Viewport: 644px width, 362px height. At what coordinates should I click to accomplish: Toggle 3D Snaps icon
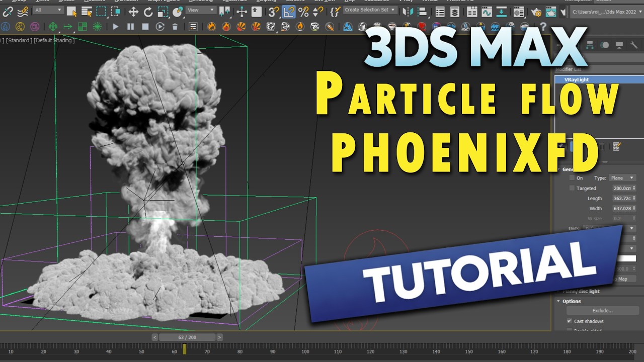[273, 12]
